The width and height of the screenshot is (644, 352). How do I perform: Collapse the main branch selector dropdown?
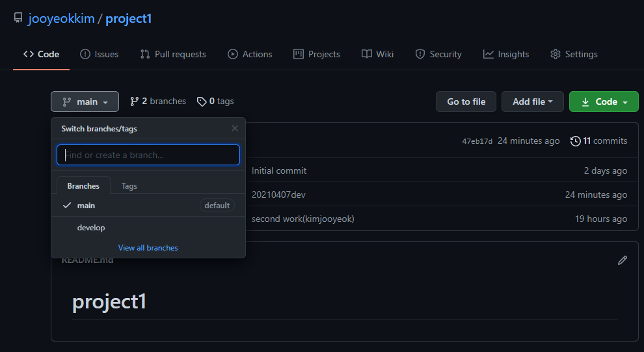point(85,102)
